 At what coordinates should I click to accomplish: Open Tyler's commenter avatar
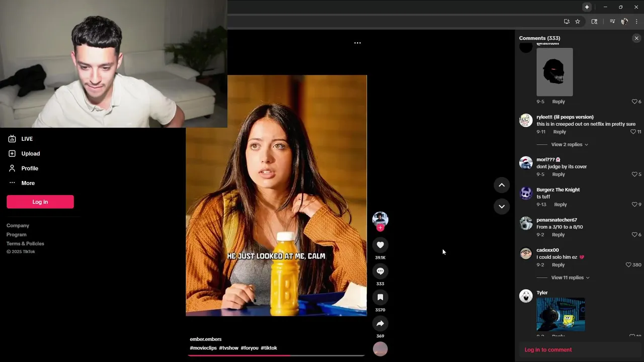(x=526, y=296)
